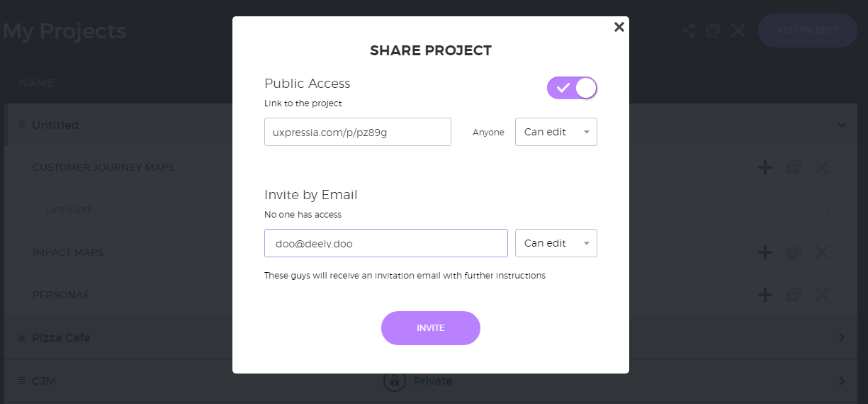This screenshot has width=868, height=404.
Task: Click the duplicate project icon in header
Action: [713, 30]
